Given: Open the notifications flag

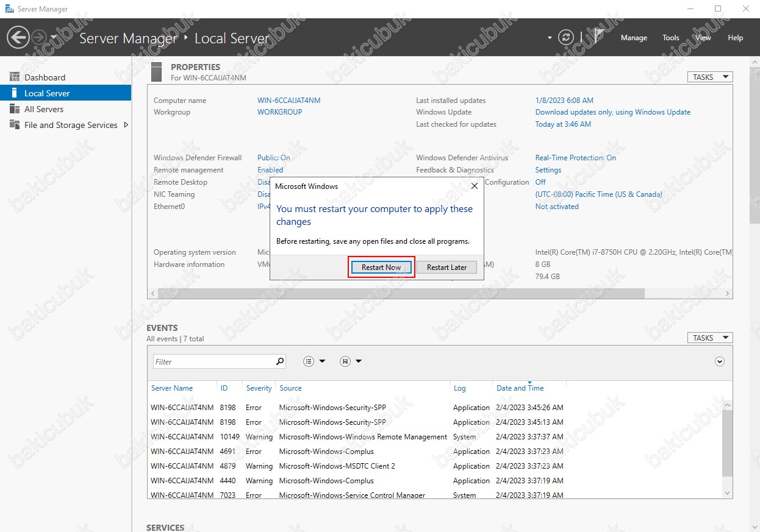Looking at the screenshot, I should [x=599, y=37].
